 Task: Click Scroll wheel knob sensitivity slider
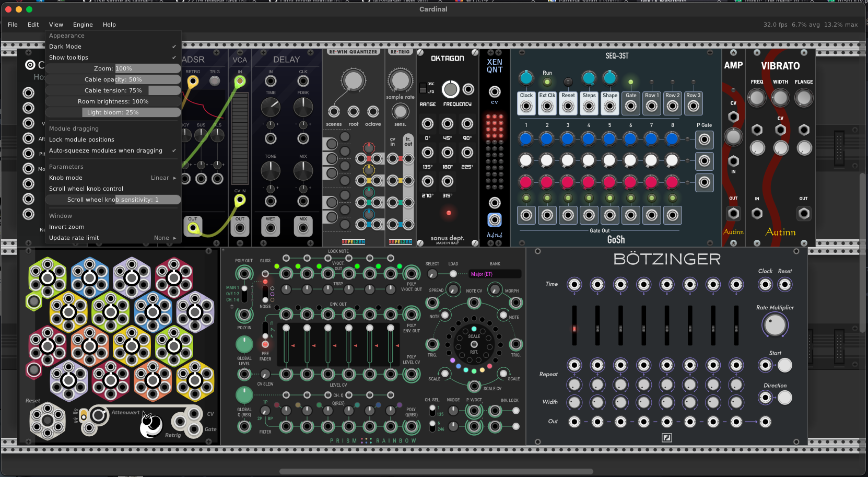point(113,200)
